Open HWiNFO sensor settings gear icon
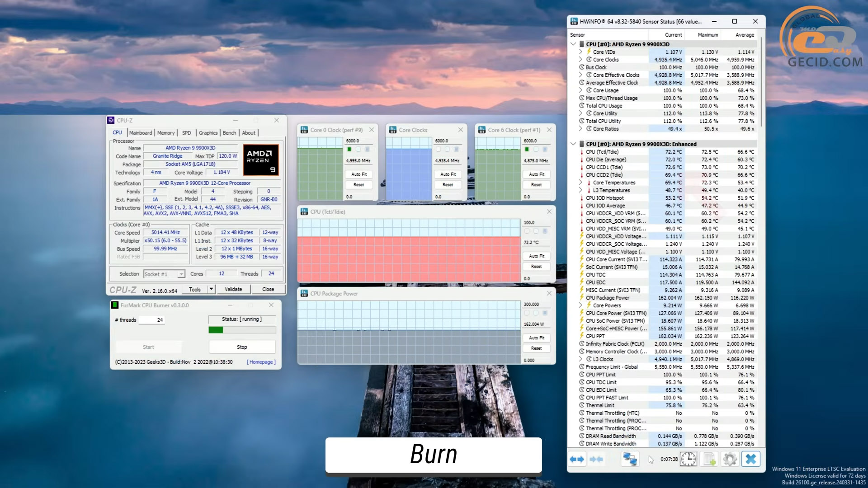Screen dimensions: 868x488 pos(730,459)
